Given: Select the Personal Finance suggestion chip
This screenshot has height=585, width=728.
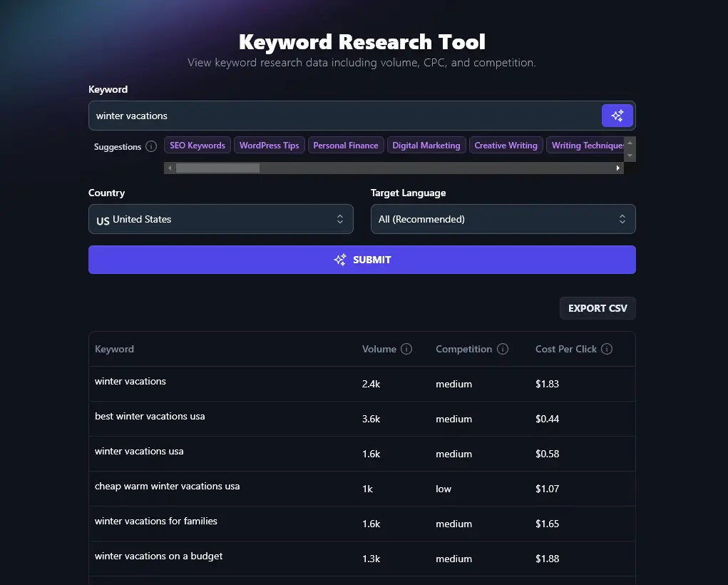Looking at the screenshot, I should [x=345, y=145].
